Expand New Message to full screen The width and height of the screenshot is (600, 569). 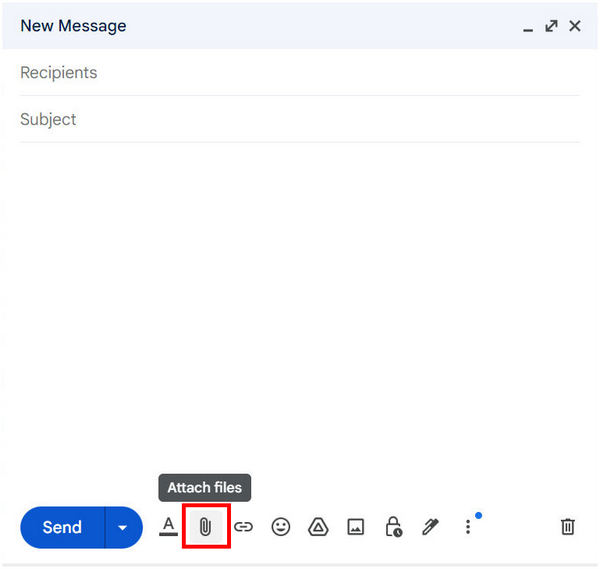(x=551, y=26)
